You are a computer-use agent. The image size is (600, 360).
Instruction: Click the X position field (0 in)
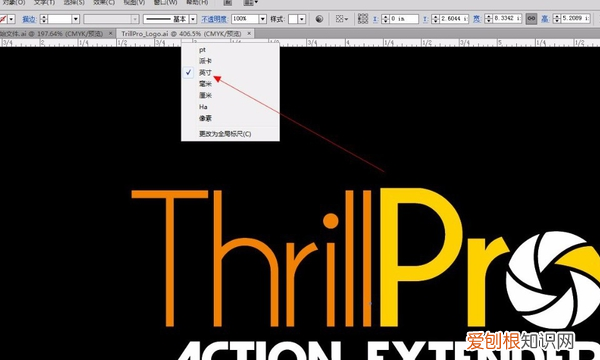click(x=404, y=19)
